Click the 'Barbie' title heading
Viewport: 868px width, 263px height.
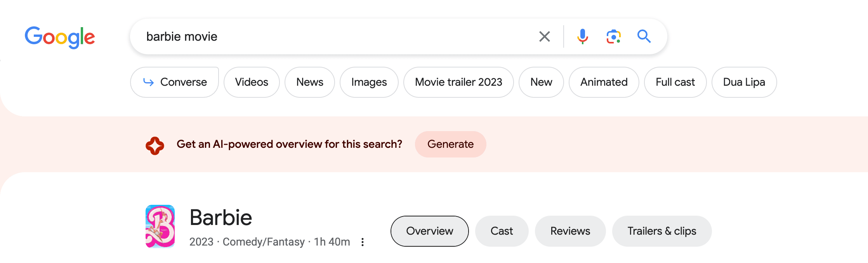click(221, 218)
